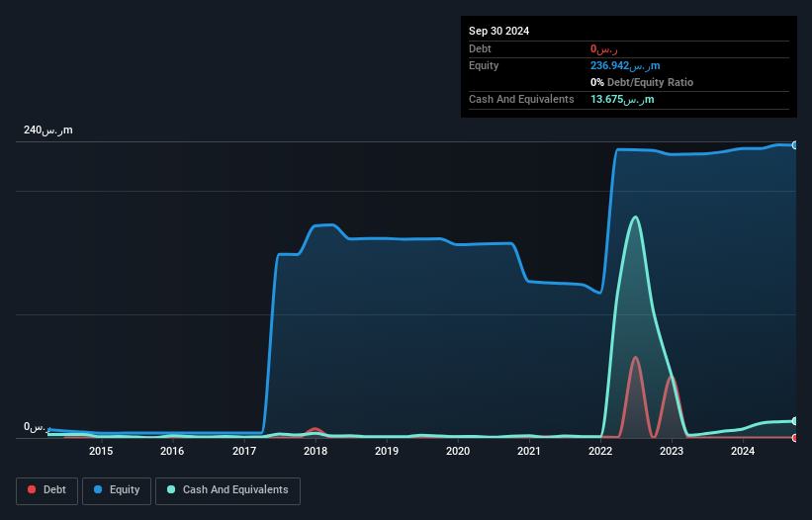Click the Debt tooltip row label
Screen dimensions: 812x520
pyautogui.click(x=480, y=48)
